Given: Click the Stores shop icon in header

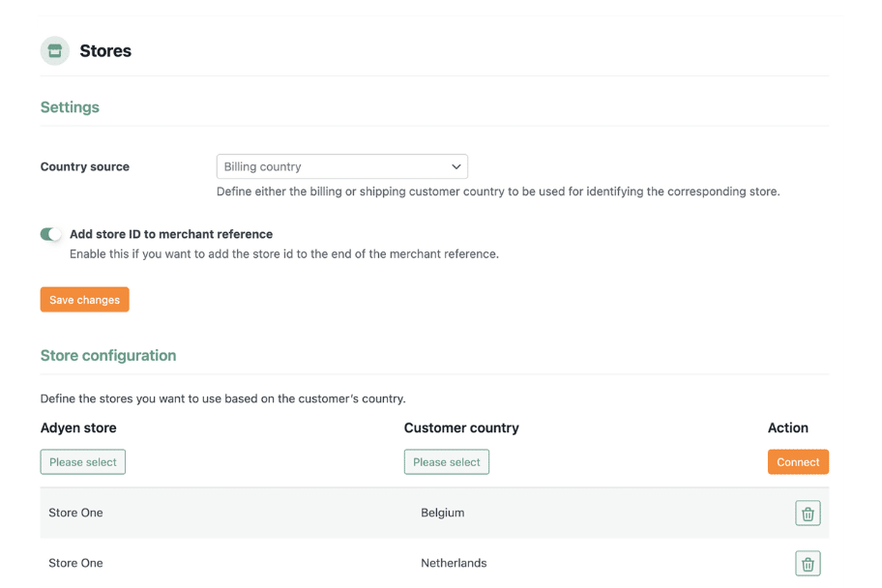Looking at the screenshot, I should click(55, 51).
